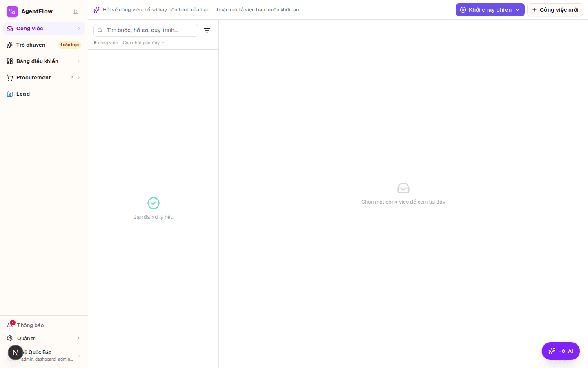Open the Cập nhật gần đây sort dropdown
The image size is (588, 368).
143,43
